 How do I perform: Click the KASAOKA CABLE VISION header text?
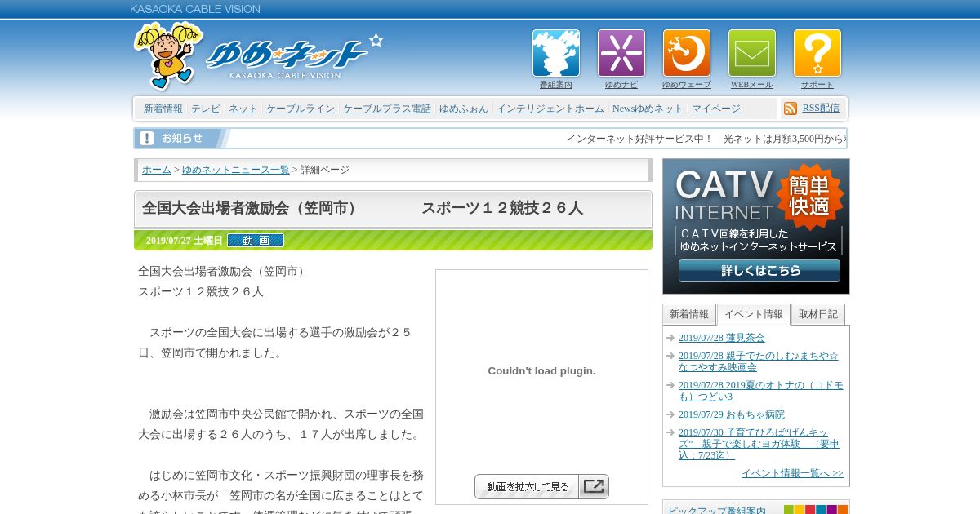[x=195, y=9]
